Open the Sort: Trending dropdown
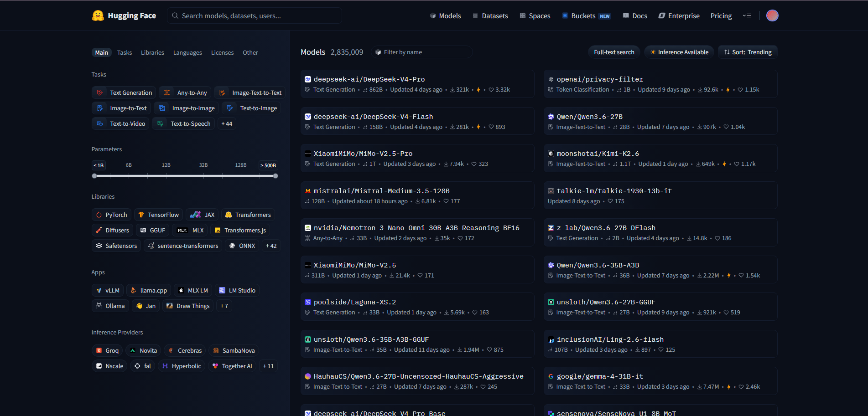The width and height of the screenshot is (868, 416). [x=748, y=52]
